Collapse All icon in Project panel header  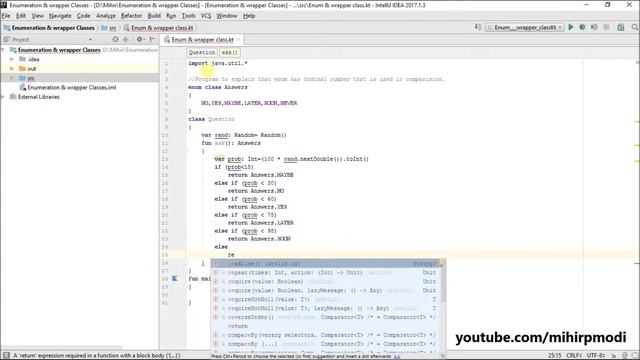(x=126, y=40)
